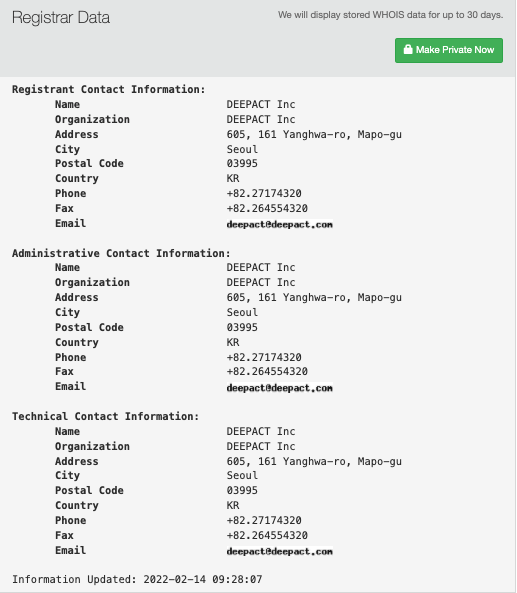Click the Information Updated timestamp line
This screenshot has width=517, height=593.
(137, 579)
